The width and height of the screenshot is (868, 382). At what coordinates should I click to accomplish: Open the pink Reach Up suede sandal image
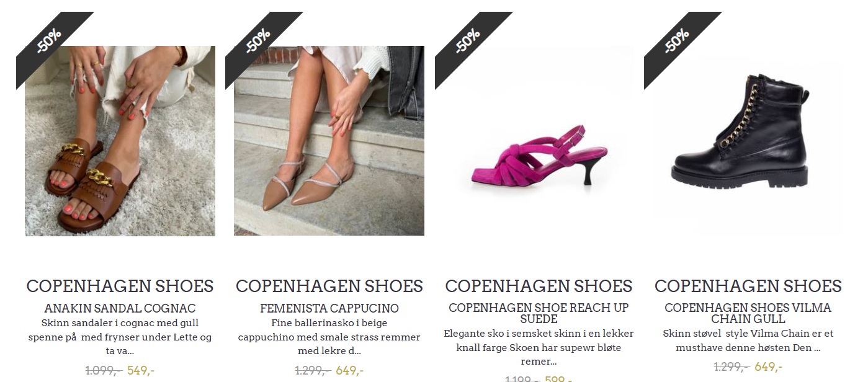[539, 141]
